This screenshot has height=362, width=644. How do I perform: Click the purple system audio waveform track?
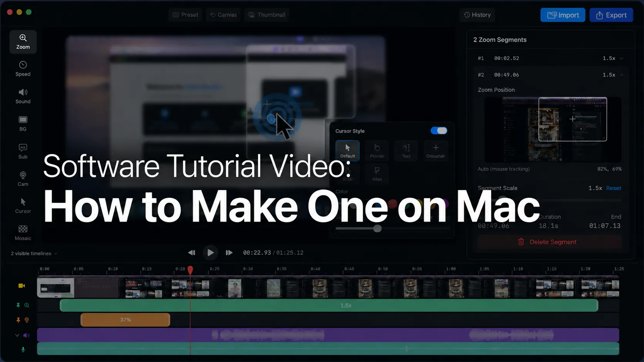(328, 335)
